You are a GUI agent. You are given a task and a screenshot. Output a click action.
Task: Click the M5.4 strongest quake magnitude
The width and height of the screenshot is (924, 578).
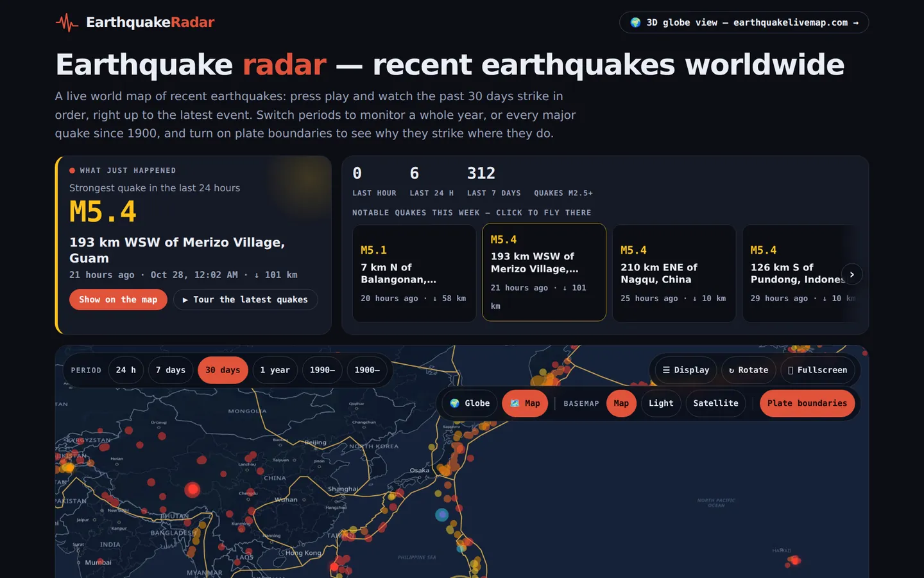103,212
